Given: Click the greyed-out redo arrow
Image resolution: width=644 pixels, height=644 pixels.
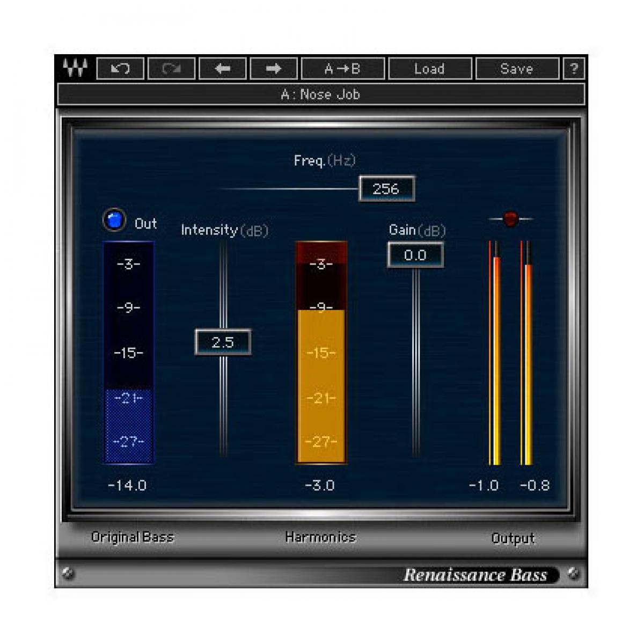Looking at the screenshot, I should [171, 69].
